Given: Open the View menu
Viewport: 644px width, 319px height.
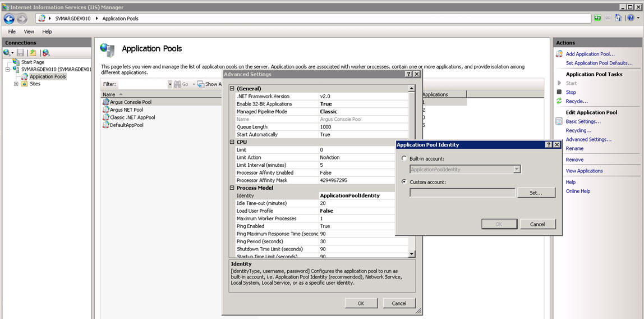Looking at the screenshot, I should [x=29, y=31].
